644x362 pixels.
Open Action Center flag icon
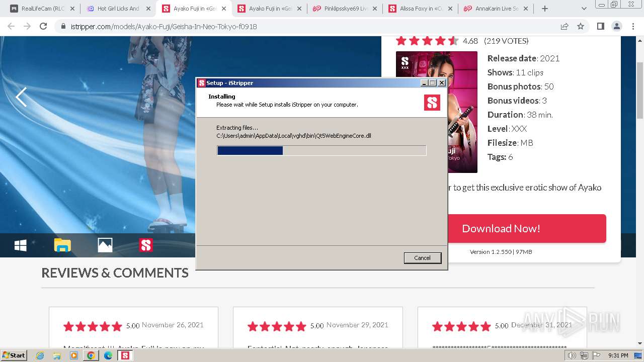[x=596, y=355]
